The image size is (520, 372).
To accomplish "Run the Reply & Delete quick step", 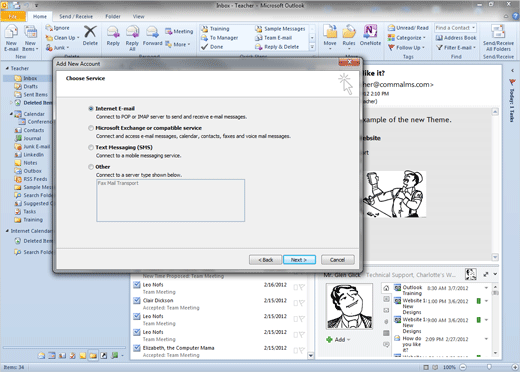I will (277, 47).
